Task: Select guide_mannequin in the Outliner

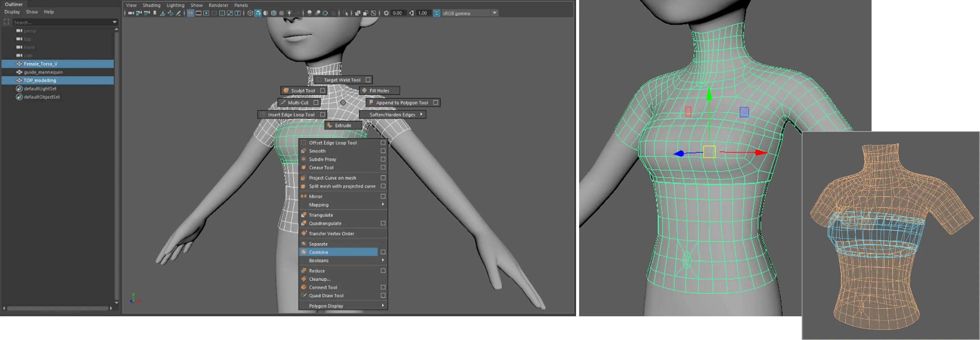Action: click(43, 72)
